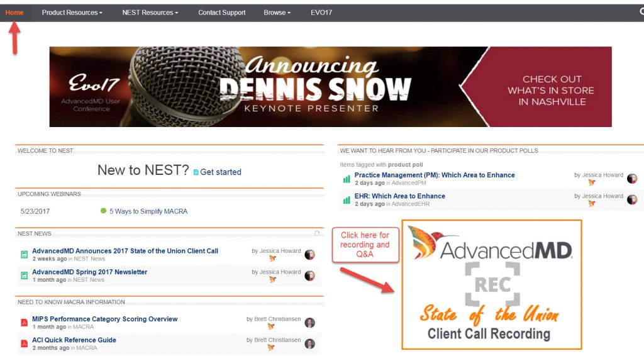This screenshot has width=644, height=356.
Task: Click hummingbird badge on Practice Management poll row
Action: coord(591,182)
